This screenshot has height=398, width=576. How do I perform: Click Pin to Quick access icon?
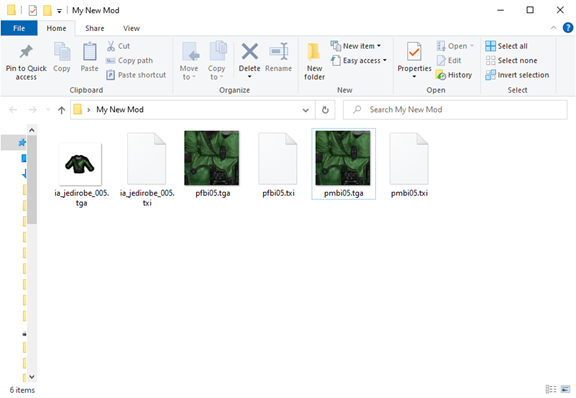pyautogui.click(x=26, y=51)
